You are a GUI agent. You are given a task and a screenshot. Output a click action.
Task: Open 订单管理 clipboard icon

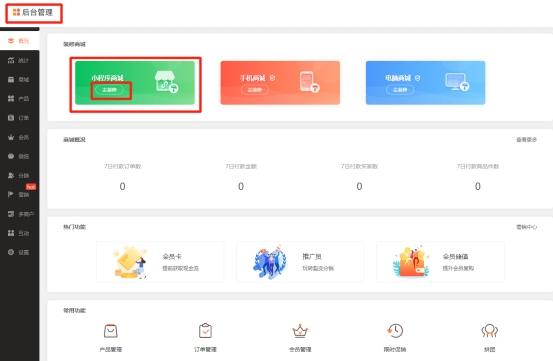click(x=205, y=331)
